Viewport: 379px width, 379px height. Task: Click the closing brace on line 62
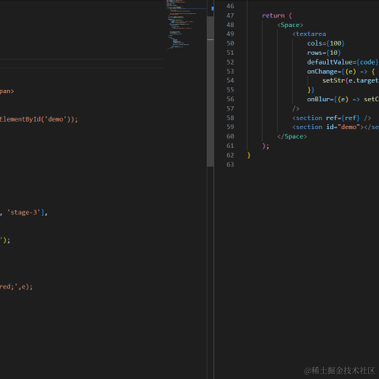(x=249, y=155)
